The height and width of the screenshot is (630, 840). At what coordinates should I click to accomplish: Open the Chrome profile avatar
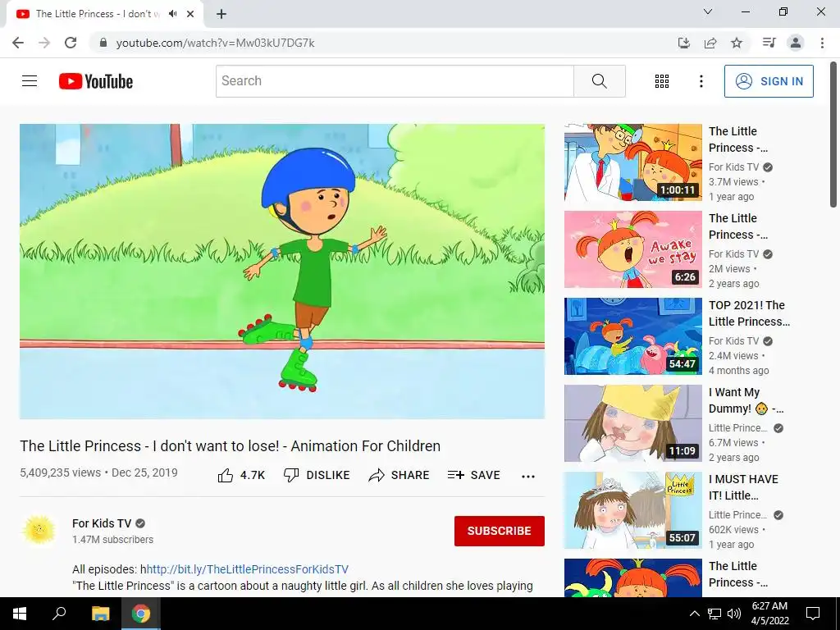pyautogui.click(x=796, y=43)
